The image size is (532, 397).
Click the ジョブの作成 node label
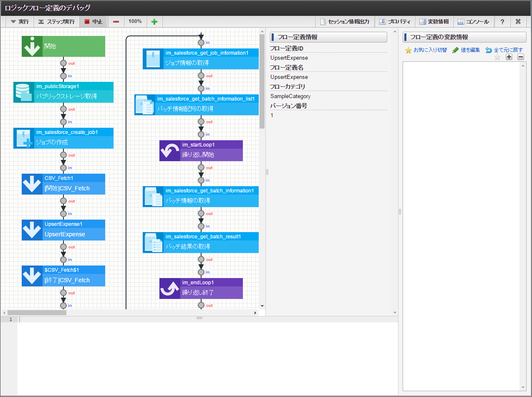point(52,142)
